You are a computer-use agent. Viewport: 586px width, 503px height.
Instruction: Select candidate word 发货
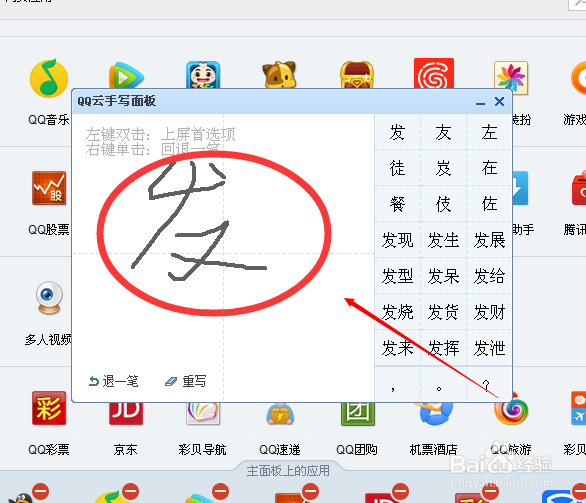point(443,312)
